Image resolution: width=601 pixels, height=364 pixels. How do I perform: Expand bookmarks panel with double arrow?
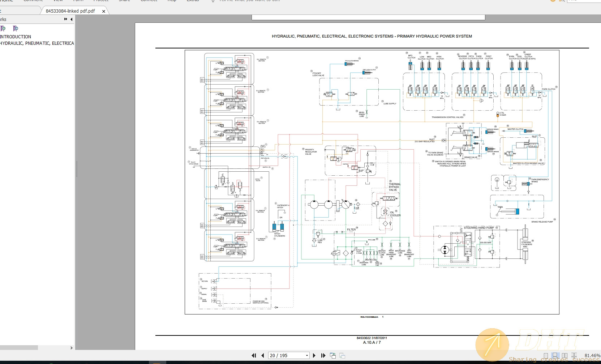point(65,19)
